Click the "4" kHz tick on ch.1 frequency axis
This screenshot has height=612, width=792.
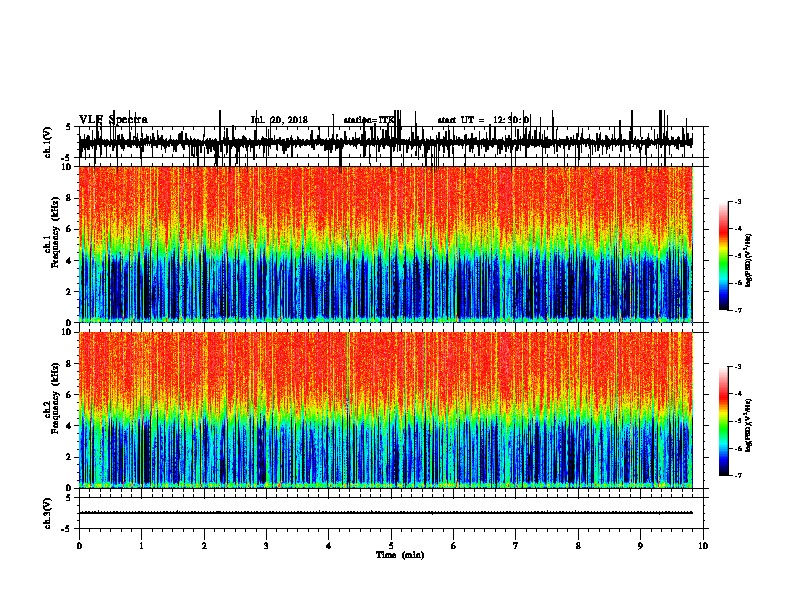(70, 261)
